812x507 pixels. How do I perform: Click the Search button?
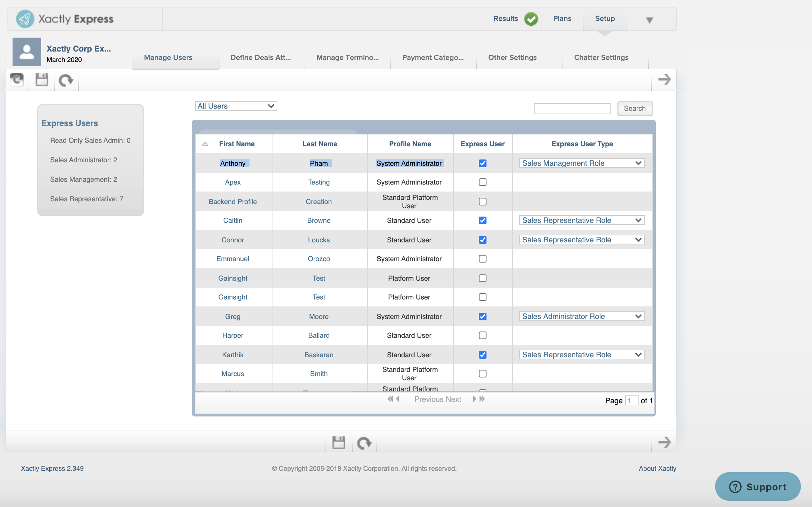pos(635,108)
